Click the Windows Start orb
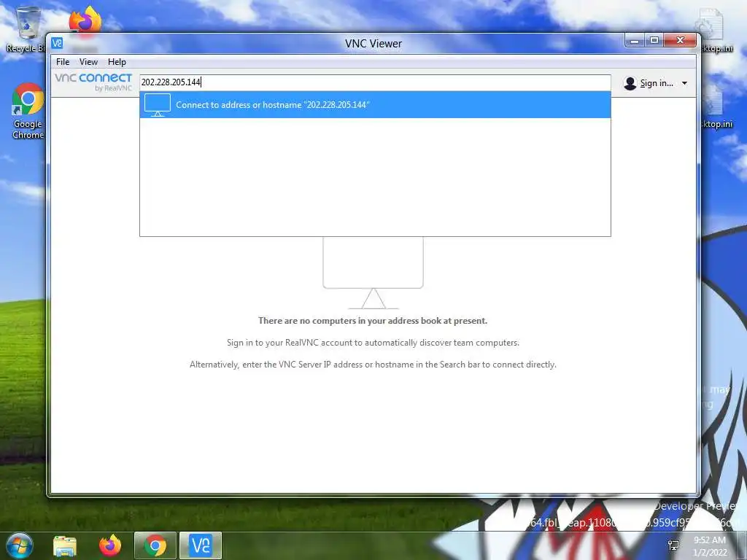The height and width of the screenshot is (560, 747). pos(20,545)
